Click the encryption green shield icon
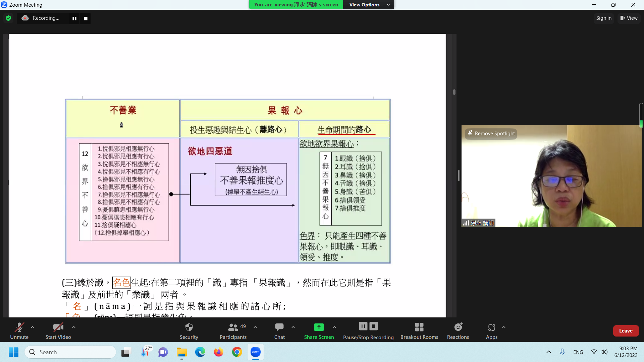The width and height of the screenshot is (644, 362). pyautogui.click(x=8, y=18)
